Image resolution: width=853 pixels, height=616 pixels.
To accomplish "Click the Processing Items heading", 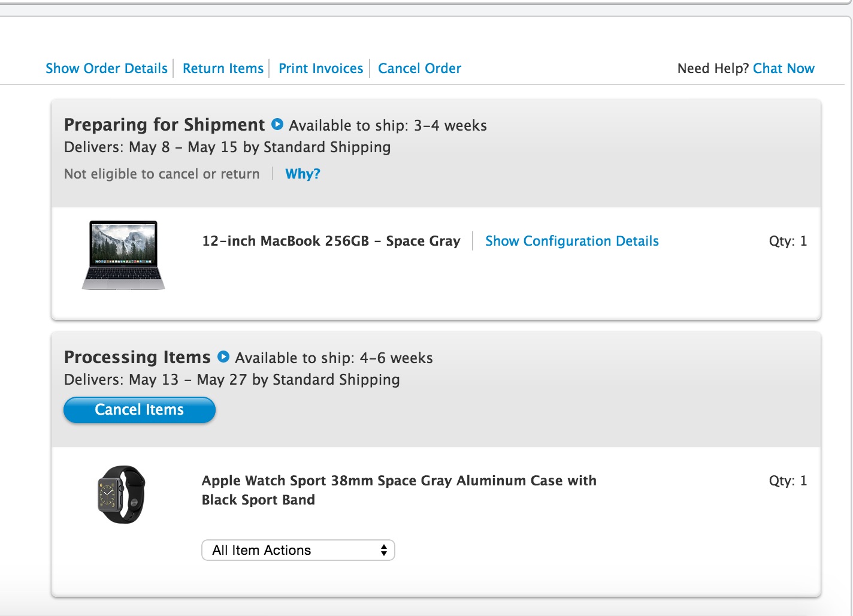I will click(137, 357).
